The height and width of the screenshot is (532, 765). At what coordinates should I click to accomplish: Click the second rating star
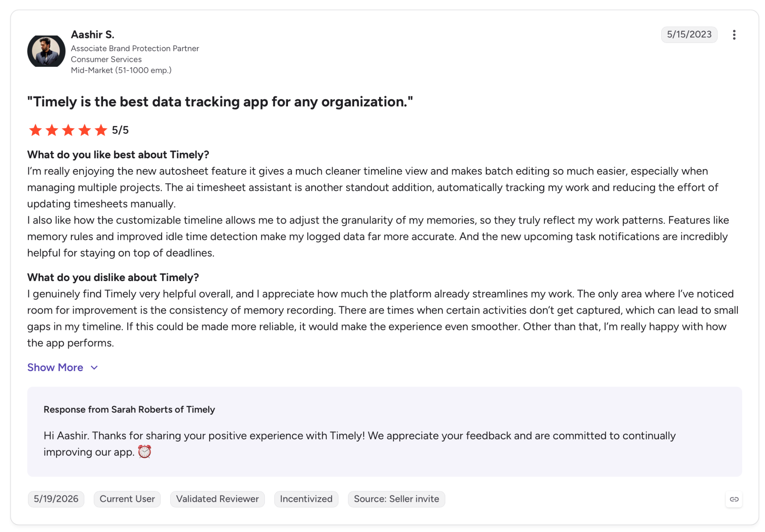pos(52,130)
